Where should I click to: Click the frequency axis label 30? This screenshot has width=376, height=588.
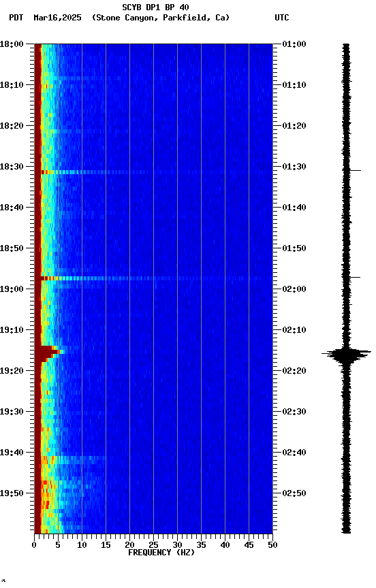point(177,545)
